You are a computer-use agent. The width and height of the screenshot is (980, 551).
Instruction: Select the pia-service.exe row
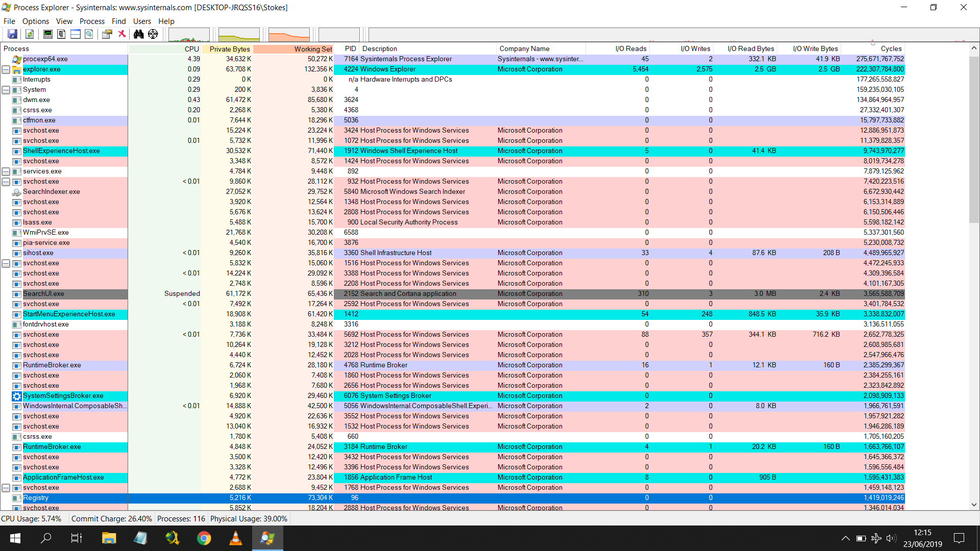453,243
